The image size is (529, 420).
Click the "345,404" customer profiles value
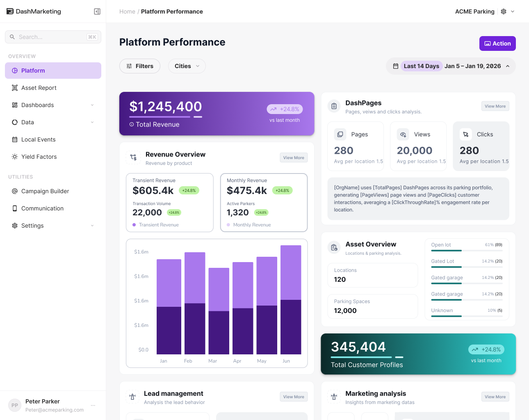pyautogui.click(x=358, y=347)
